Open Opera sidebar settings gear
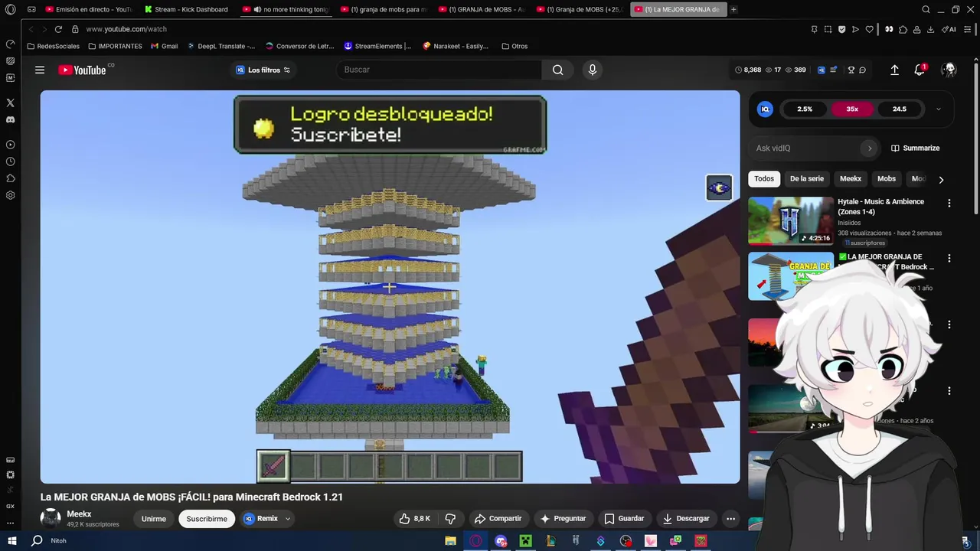The image size is (980, 551). 10,195
